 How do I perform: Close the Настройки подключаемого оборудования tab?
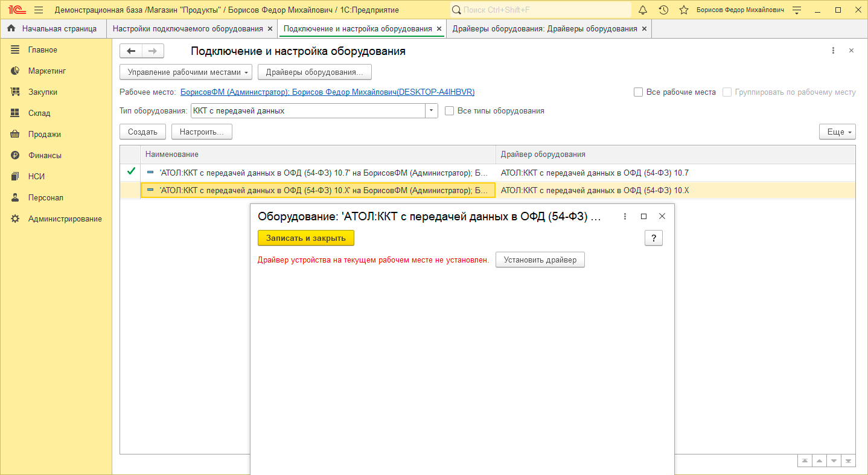click(x=270, y=28)
